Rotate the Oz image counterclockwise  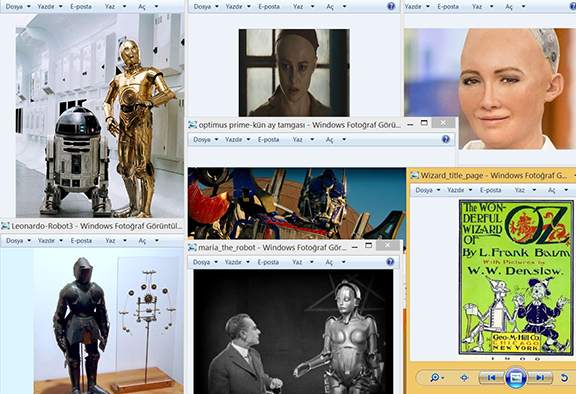[x=564, y=377]
